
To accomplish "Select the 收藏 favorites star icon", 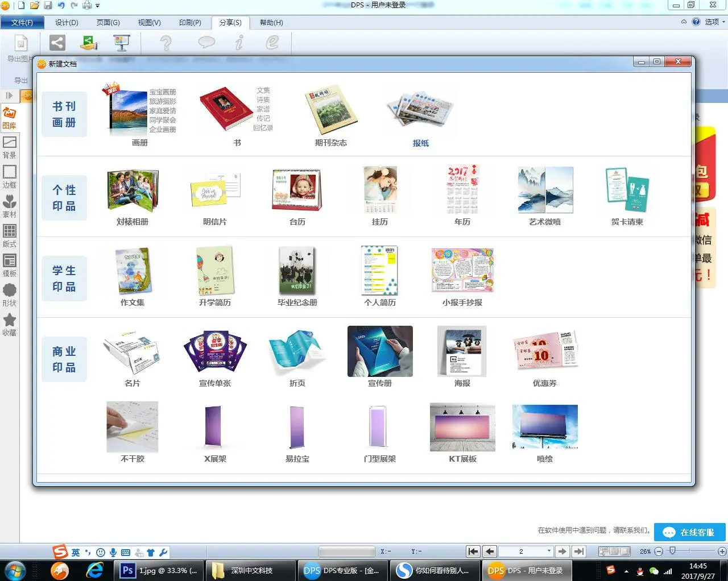I will pyautogui.click(x=10, y=324).
